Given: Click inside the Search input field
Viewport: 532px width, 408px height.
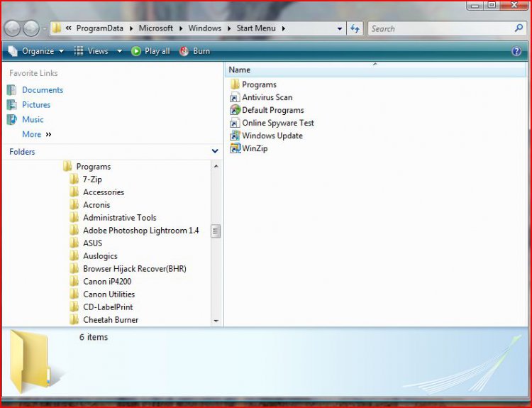Looking at the screenshot, I should (441, 28).
